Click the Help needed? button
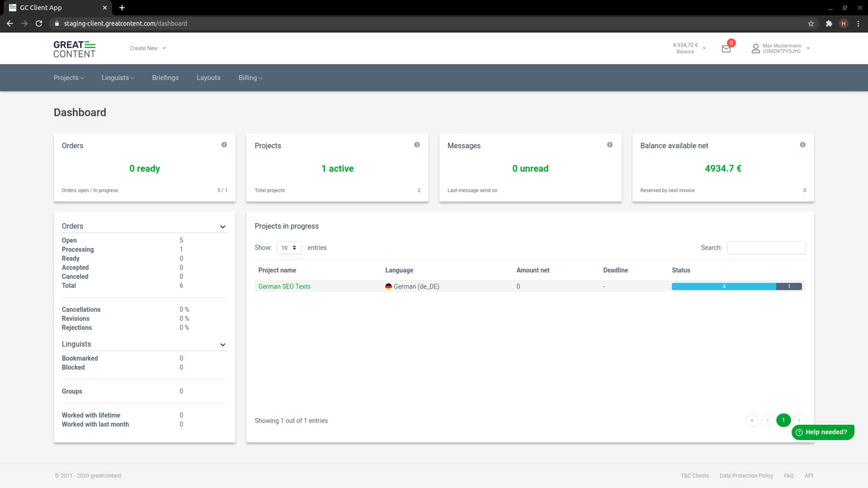 tap(823, 432)
